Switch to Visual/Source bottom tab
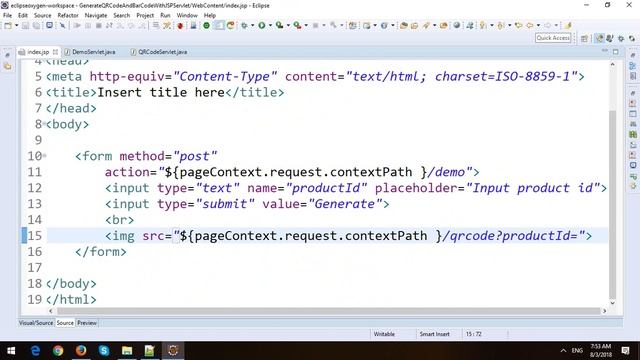Screen dimensions: 640x360 (36, 323)
